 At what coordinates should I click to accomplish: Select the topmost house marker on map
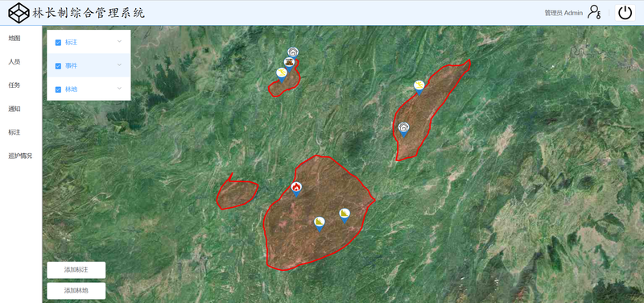coord(293,52)
